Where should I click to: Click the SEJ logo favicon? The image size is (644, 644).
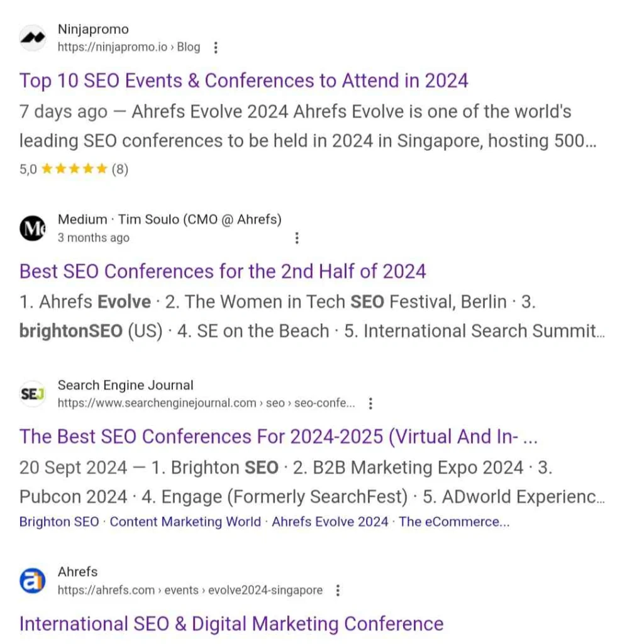[33, 394]
